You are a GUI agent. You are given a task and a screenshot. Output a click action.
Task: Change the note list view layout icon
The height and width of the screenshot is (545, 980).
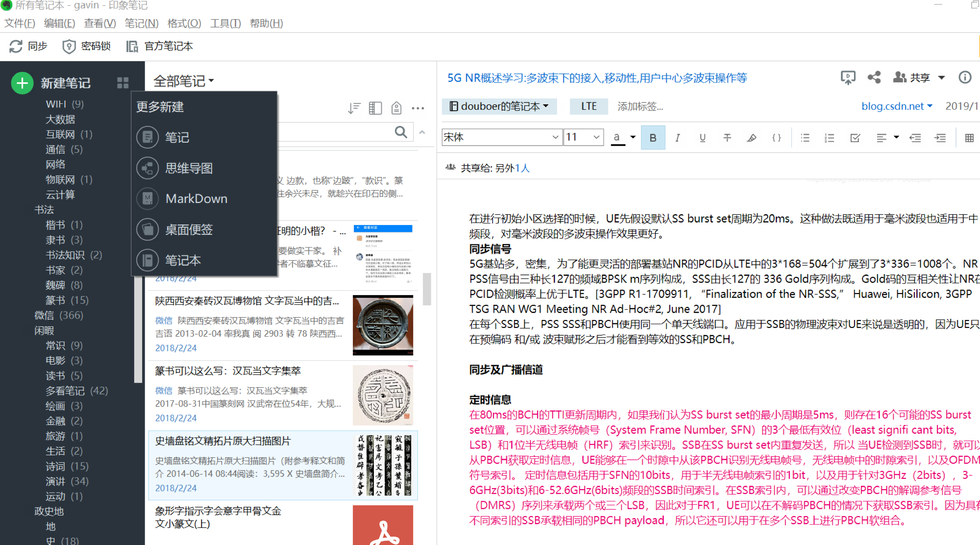pos(375,108)
